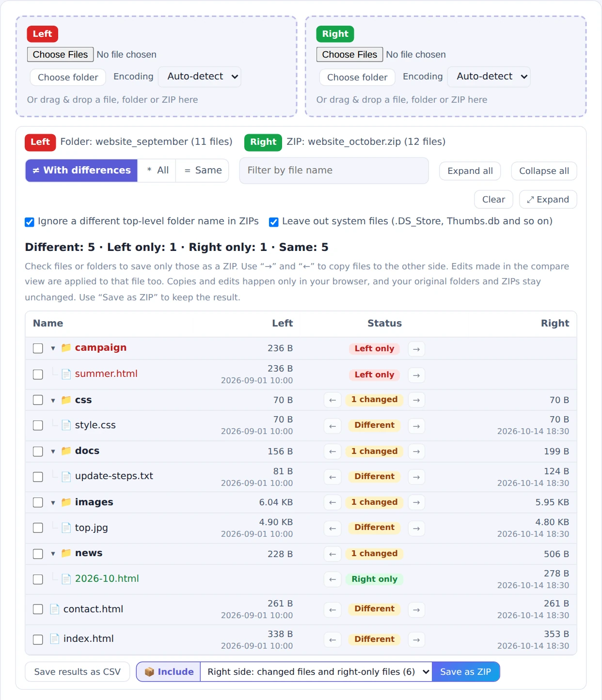This screenshot has width=602, height=700.
Task: Copy campaign folder to the right side
Action: (x=416, y=349)
